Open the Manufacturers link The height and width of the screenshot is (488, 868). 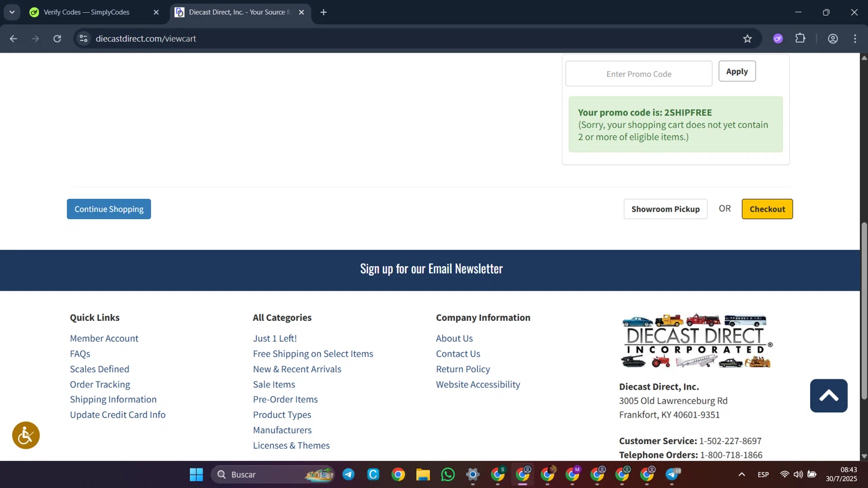point(282,430)
